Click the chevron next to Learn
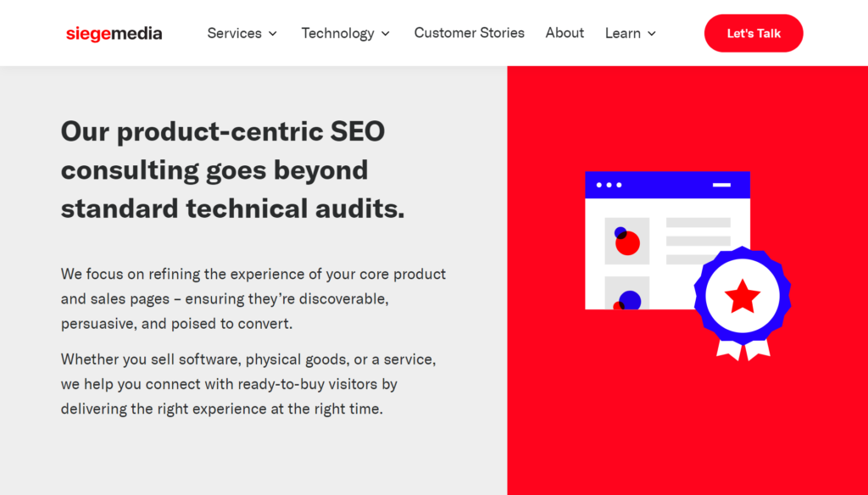Screen dimensions: 868x495 651,34
